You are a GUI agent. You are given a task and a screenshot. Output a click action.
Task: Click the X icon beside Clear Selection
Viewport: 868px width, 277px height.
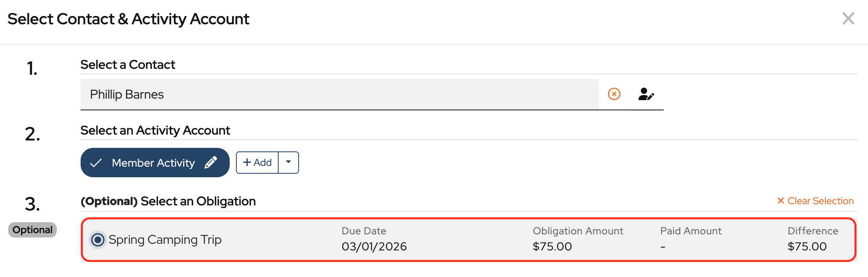[x=780, y=201]
